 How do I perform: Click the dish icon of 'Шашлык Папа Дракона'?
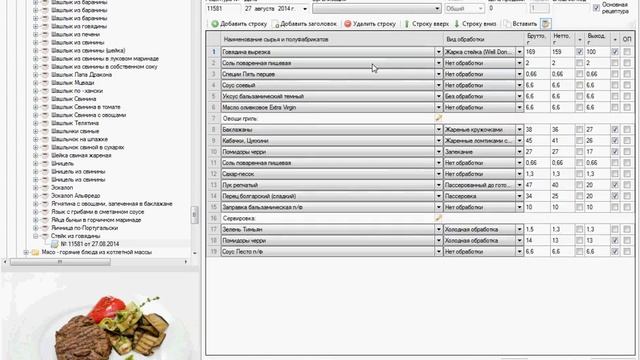click(45, 75)
